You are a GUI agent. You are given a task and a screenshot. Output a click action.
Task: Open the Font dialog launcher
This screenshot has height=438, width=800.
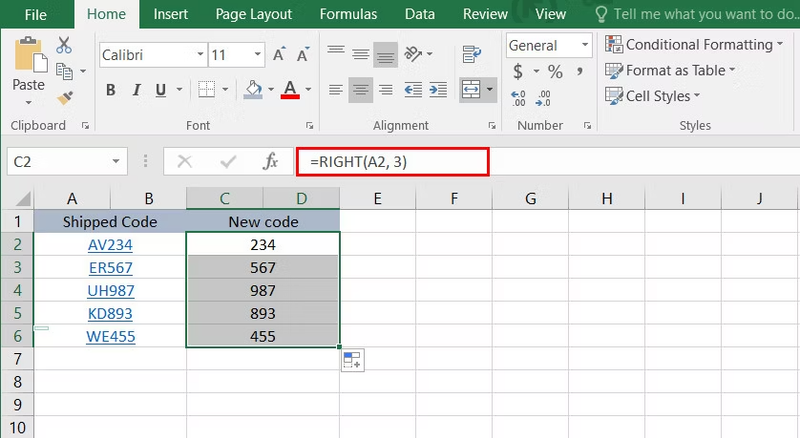click(309, 125)
